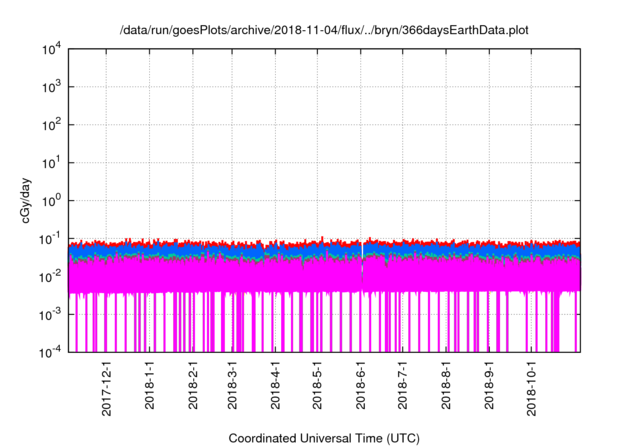Viewport: 640px width, 448px height.
Task: Click the 2017-12-1 date tick label
Action: click(x=107, y=388)
